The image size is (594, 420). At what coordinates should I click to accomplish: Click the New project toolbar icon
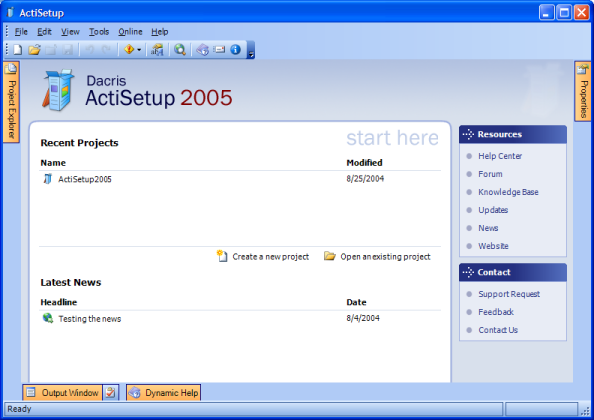[17, 50]
